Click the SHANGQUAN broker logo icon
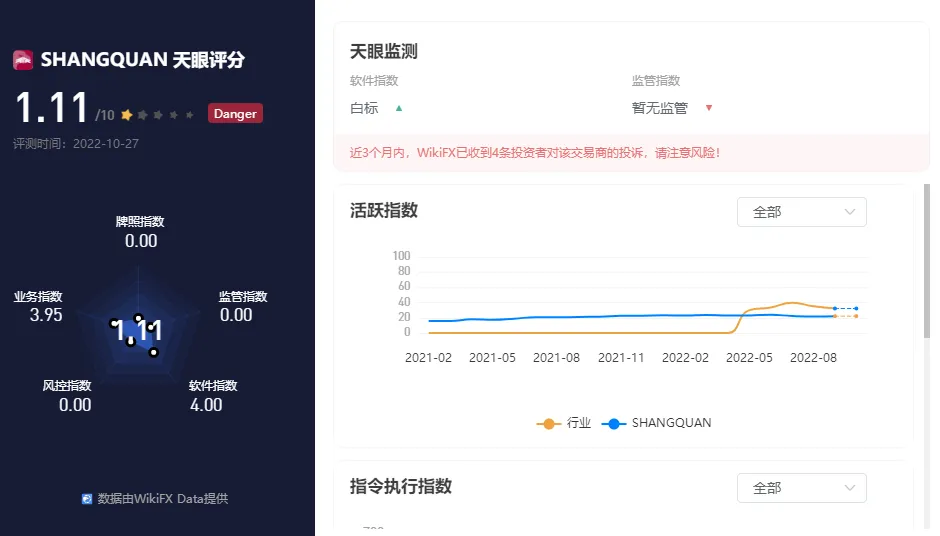The height and width of the screenshot is (536, 940). [23, 60]
